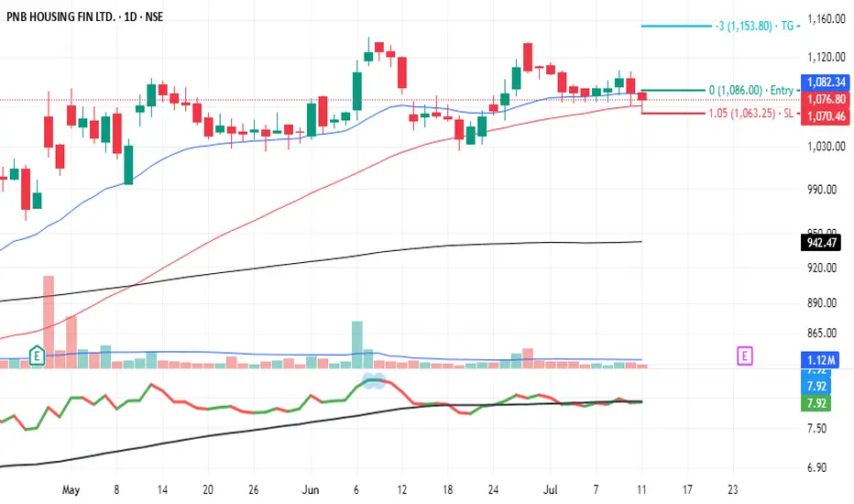Click the May label on the date axis
This screenshot has height=504, width=854.
point(71,490)
